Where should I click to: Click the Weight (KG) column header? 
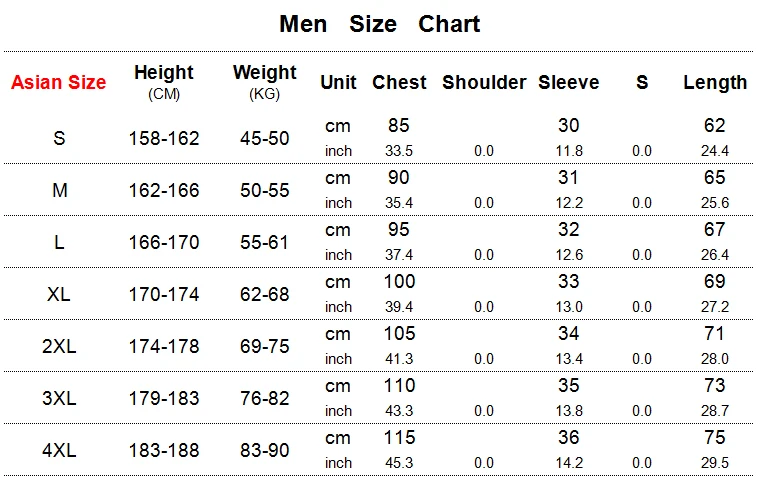pos(264,82)
